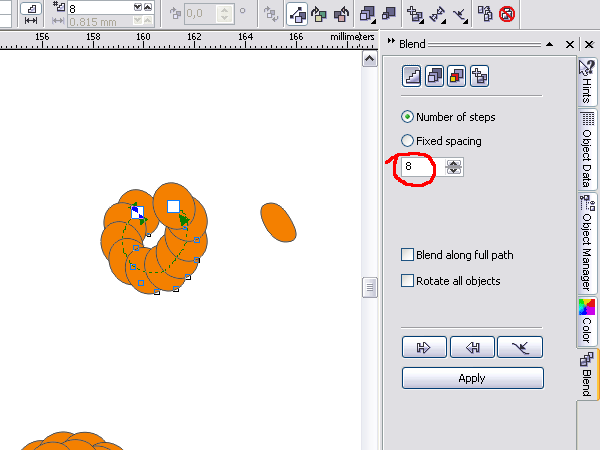Screen dimensions: 600x450
Task: Open the Color docker tab
Action: (587, 321)
